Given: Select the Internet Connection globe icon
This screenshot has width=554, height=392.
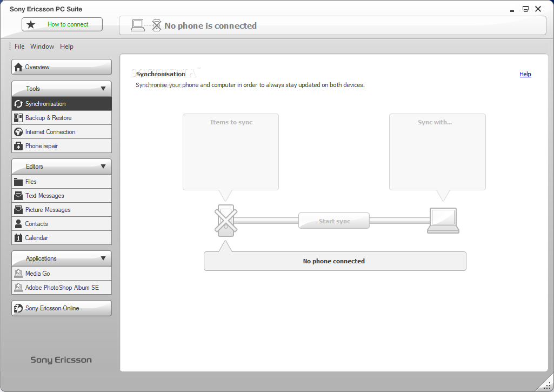Looking at the screenshot, I should pyautogui.click(x=18, y=132).
